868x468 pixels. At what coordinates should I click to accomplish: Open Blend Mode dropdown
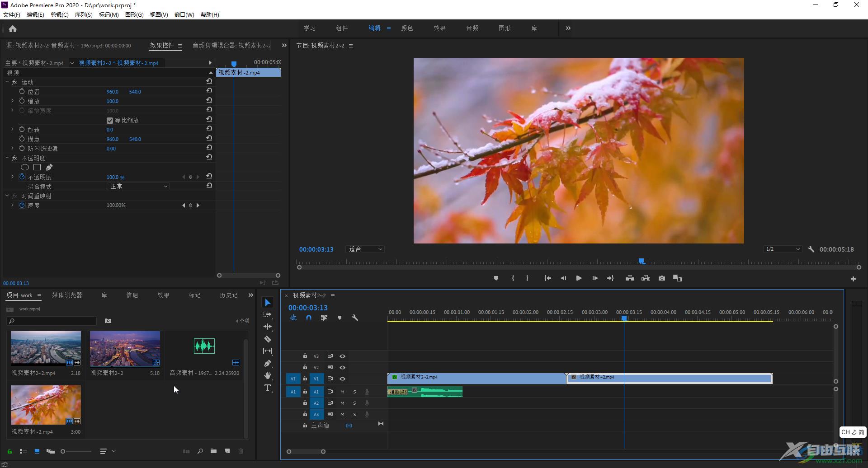tap(138, 186)
